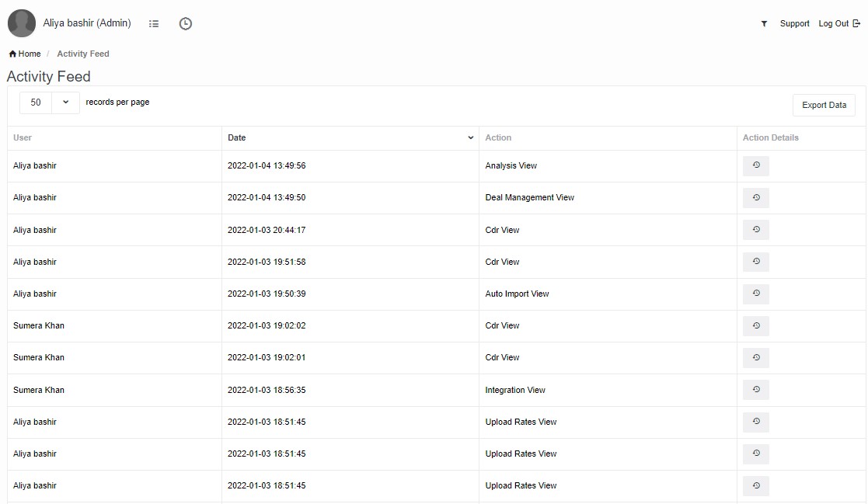Open the list menu icon beside the username

click(154, 24)
